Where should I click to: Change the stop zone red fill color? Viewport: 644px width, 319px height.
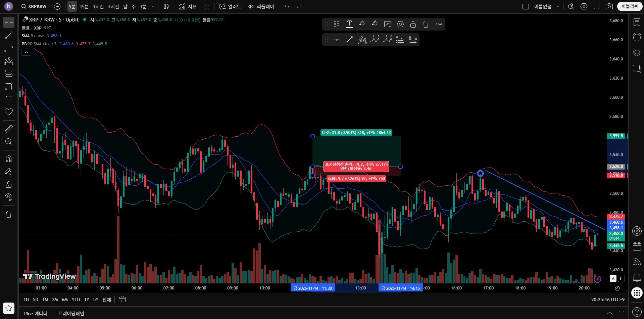coord(375,24)
